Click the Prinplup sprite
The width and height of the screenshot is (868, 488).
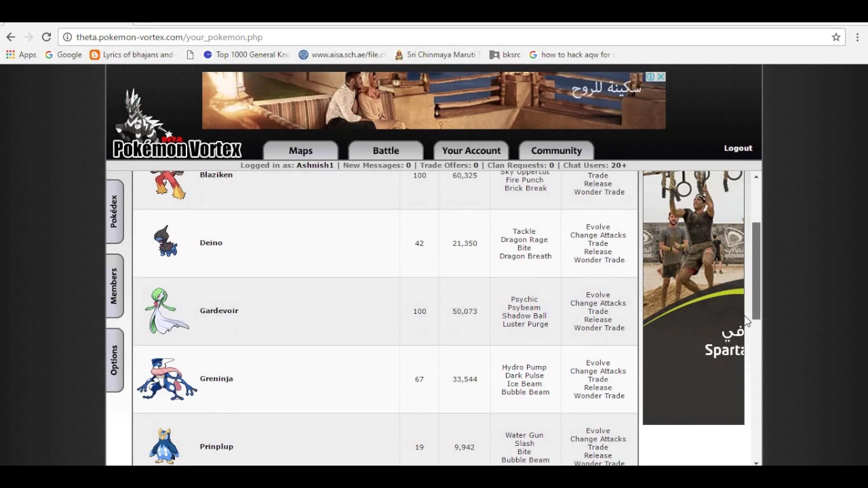[x=164, y=446]
